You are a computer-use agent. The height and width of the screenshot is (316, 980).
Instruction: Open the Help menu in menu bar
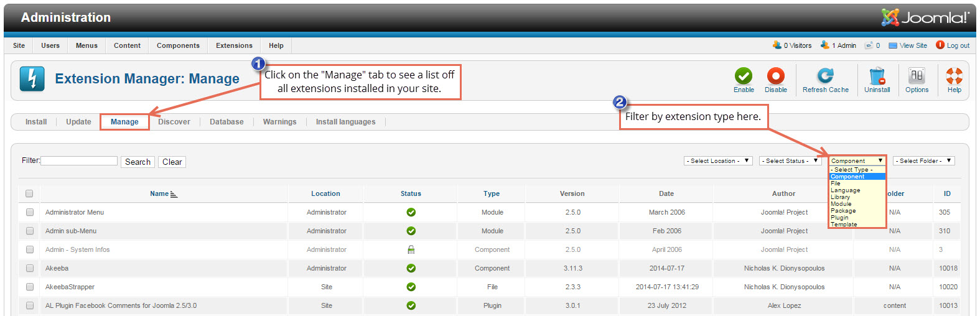click(x=276, y=45)
